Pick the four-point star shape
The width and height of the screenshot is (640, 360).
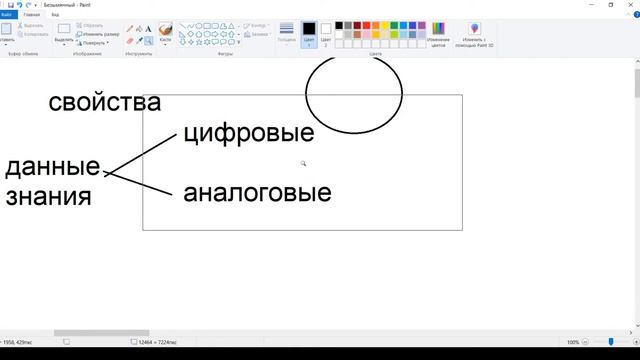point(191,42)
